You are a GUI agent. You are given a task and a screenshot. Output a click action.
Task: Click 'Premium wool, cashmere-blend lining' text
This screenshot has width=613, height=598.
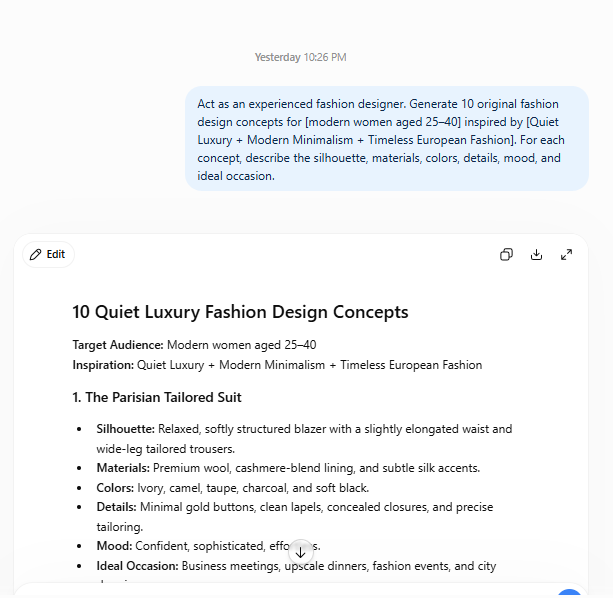(254, 468)
